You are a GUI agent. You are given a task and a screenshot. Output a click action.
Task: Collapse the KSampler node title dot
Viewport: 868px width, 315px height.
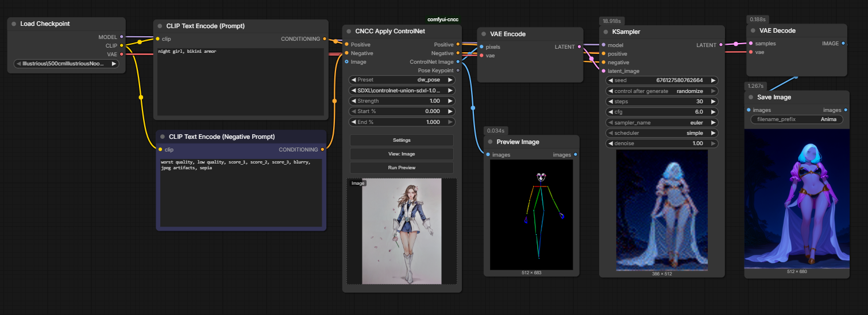tap(606, 32)
